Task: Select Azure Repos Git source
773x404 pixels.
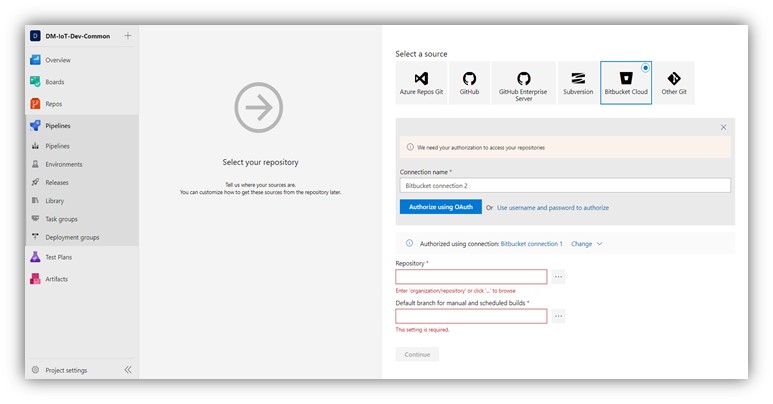Action: click(x=421, y=83)
